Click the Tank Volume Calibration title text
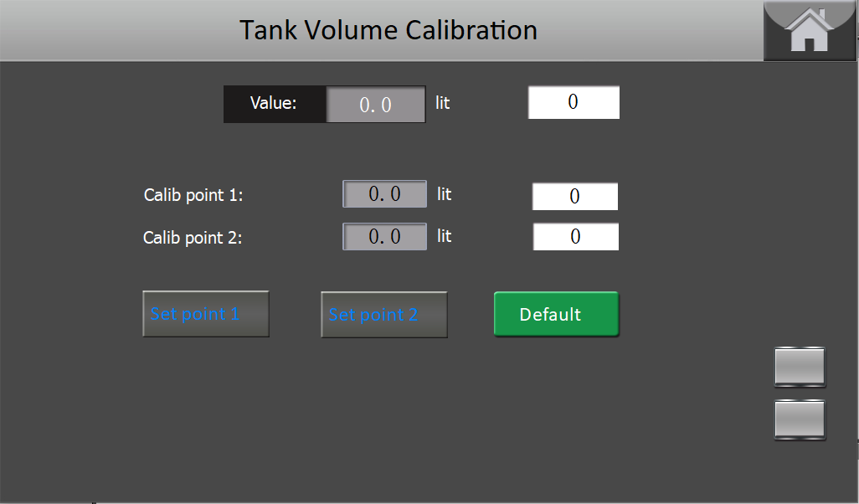The width and height of the screenshot is (859, 504). coord(388,30)
